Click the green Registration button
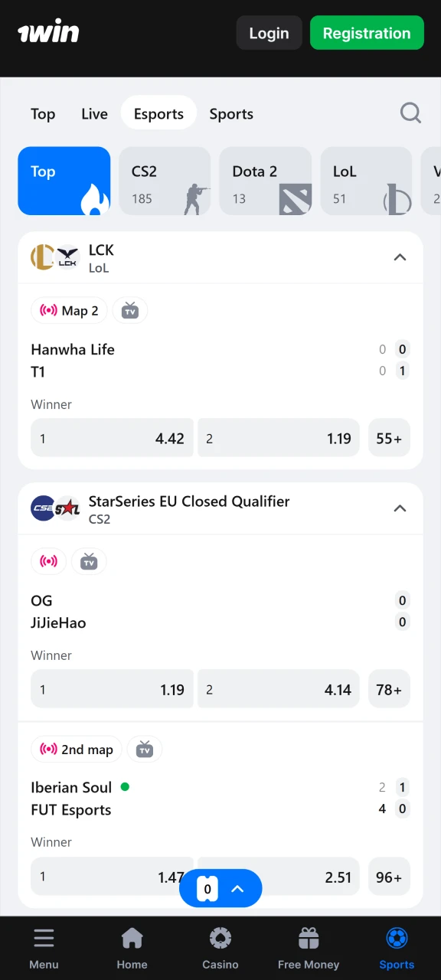This screenshot has height=980, width=441. point(367,33)
